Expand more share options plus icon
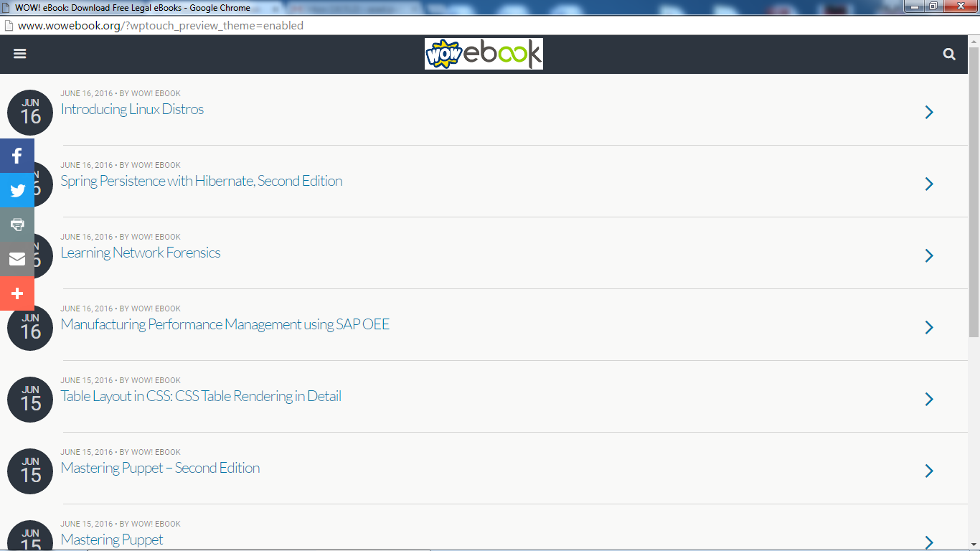This screenshot has width=980, height=551. point(17,293)
